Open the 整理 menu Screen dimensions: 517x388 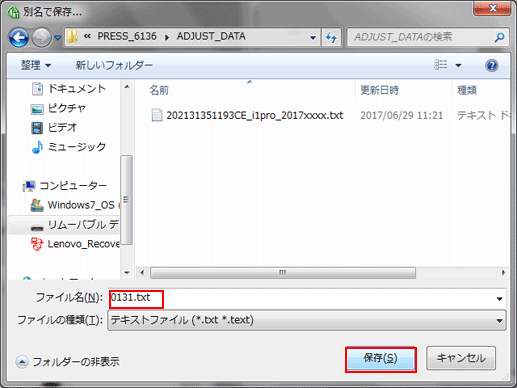click(x=36, y=65)
